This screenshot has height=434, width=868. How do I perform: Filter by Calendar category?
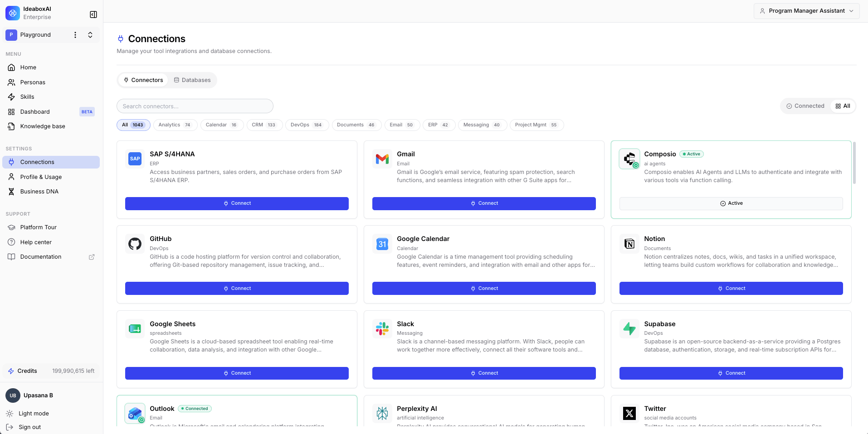pyautogui.click(x=222, y=125)
